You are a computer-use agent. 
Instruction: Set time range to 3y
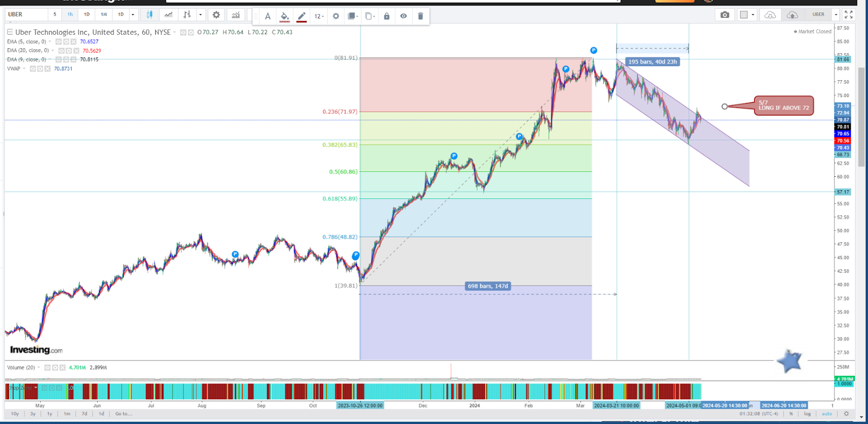pyautogui.click(x=33, y=414)
